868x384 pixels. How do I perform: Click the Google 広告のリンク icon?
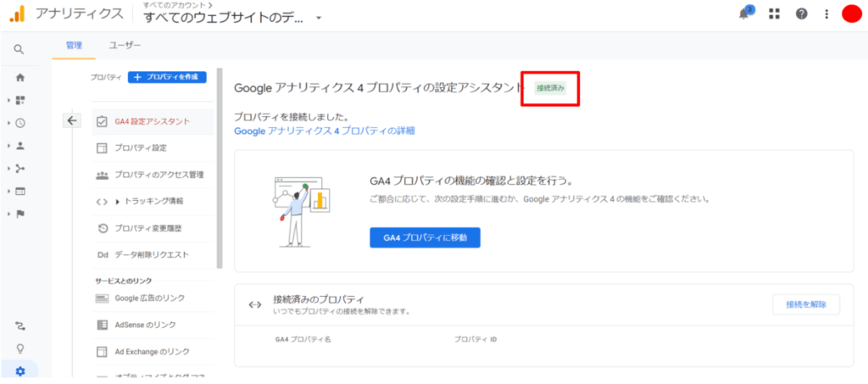pyautogui.click(x=102, y=298)
